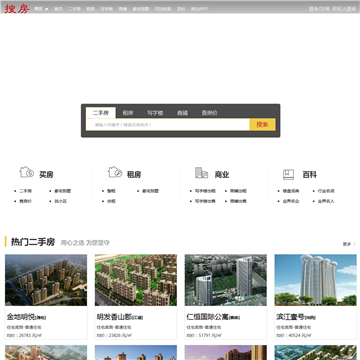
Task: Open the 仁恒国际公寓 property thumbnail
Action: (226, 280)
